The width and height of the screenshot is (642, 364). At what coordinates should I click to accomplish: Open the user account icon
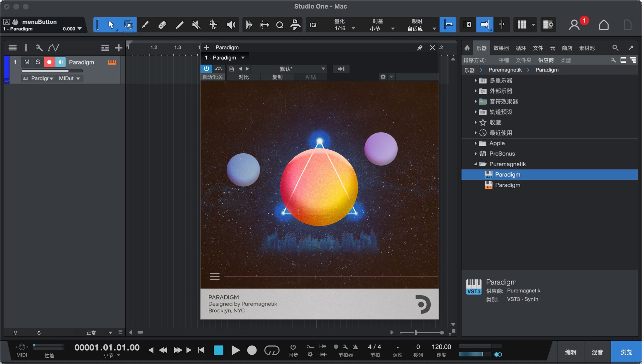574,25
